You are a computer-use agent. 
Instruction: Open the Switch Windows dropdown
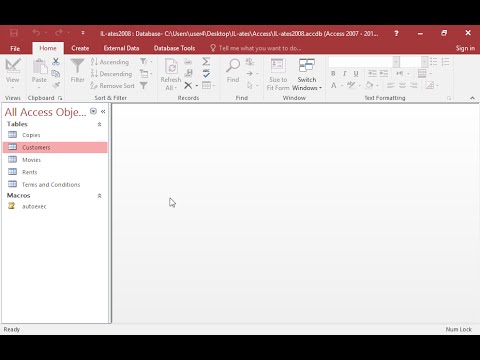(x=307, y=75)
